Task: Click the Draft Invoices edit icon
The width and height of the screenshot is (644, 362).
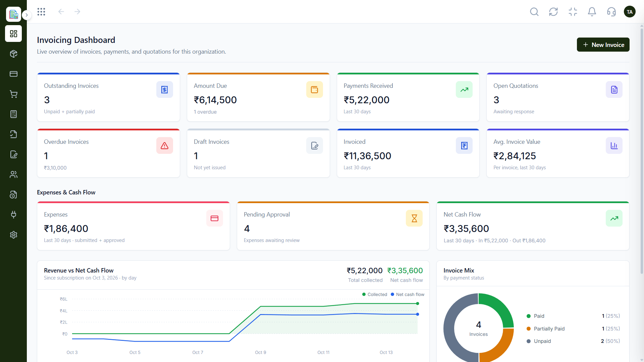Action: pyautogui.click(x=314, y=145)
